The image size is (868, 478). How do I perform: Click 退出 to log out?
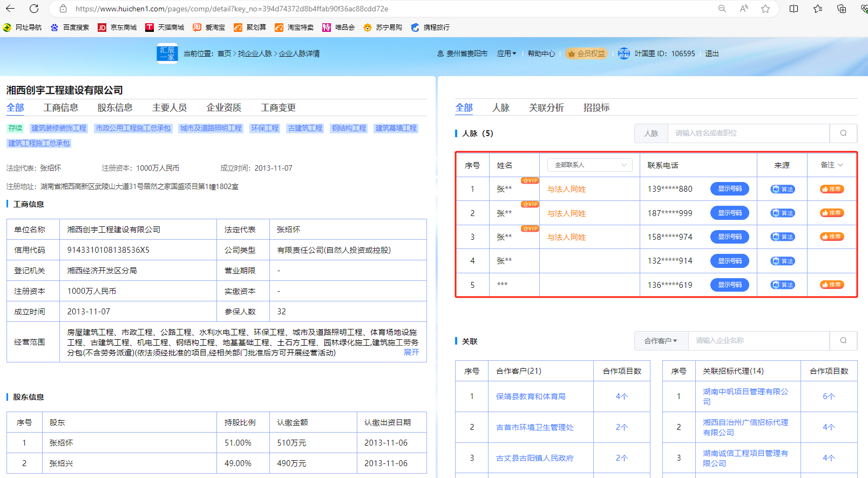712,53
